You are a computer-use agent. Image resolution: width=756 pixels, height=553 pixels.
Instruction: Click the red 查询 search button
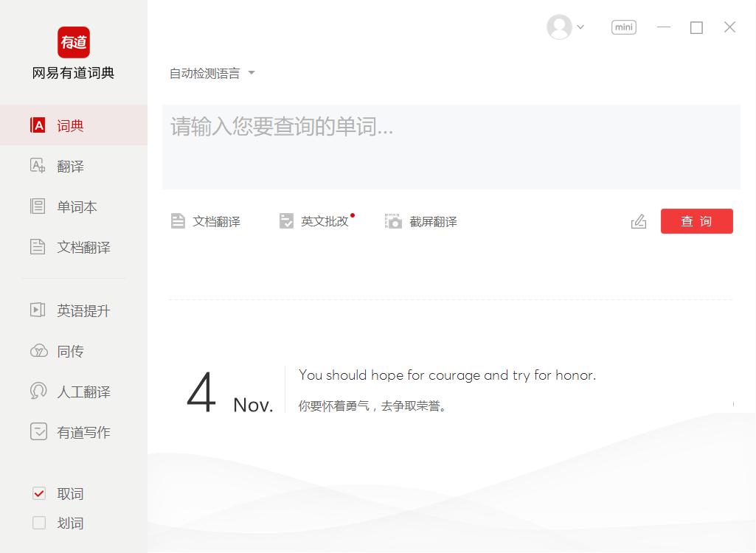tap(696, 220)
